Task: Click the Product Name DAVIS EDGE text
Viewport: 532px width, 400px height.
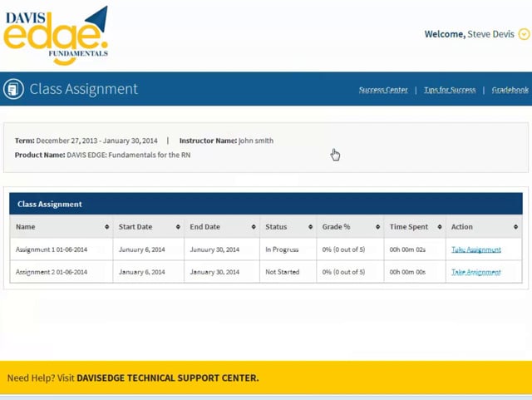Action: pos(102,155)
